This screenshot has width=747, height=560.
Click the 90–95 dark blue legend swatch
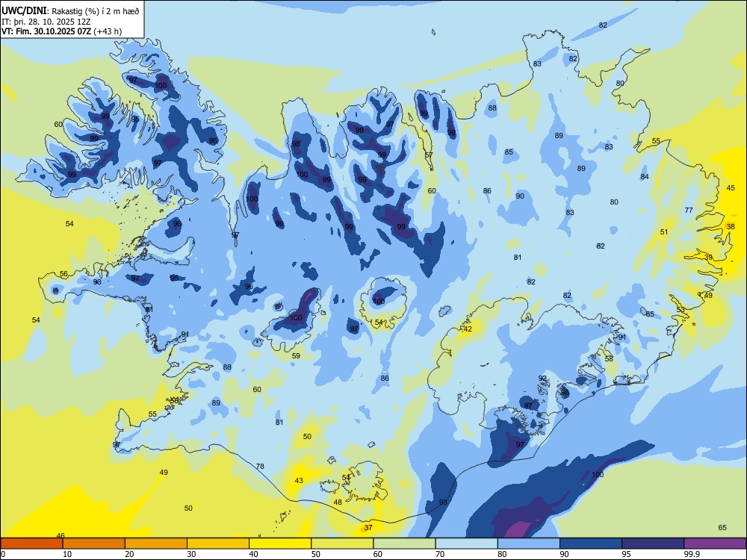point(591,544)
